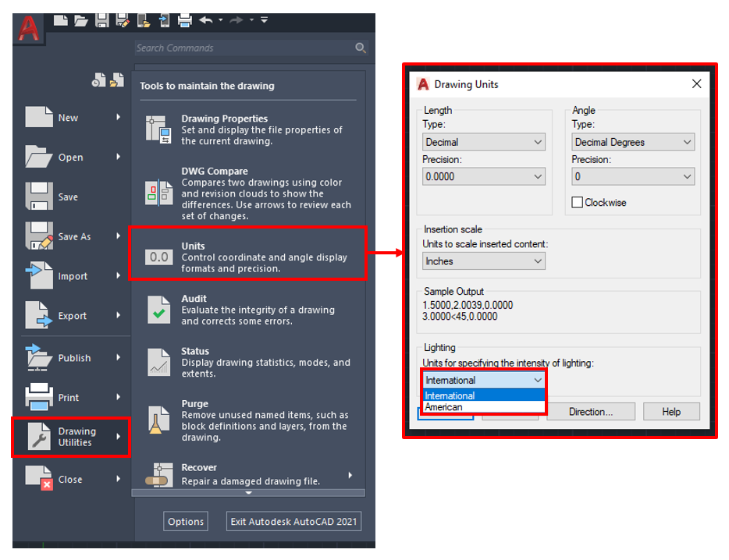Click the Save to Web & Mobile toolbar icon

point(164,20)
